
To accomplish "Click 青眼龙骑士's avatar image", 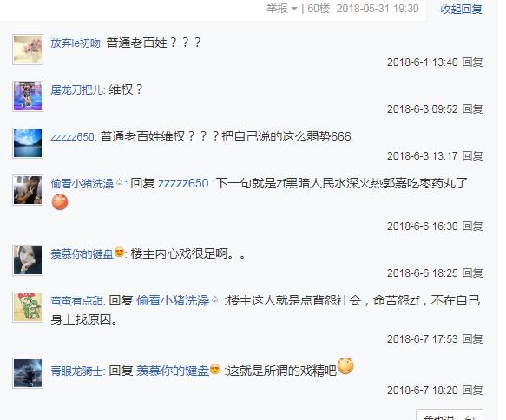I will point(28,373).
